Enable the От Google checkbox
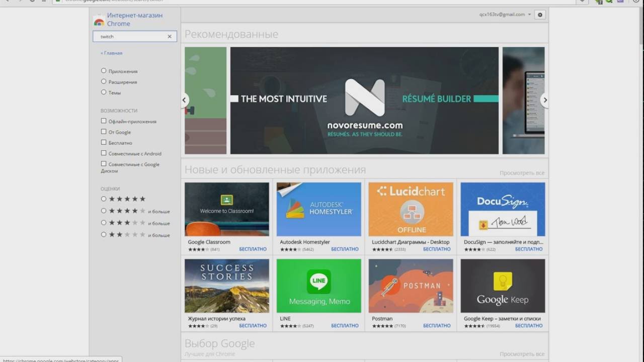 pyautogui.click(x=104, y=132)
